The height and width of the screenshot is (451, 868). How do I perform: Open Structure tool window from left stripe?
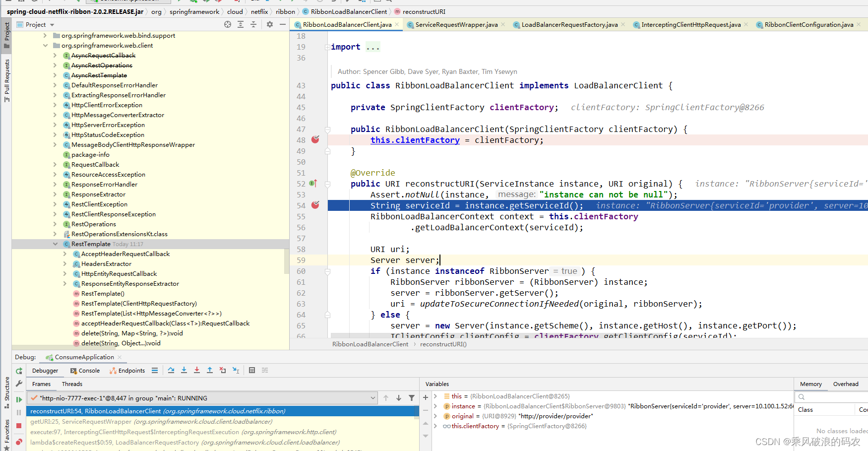[x=7, y=392]
